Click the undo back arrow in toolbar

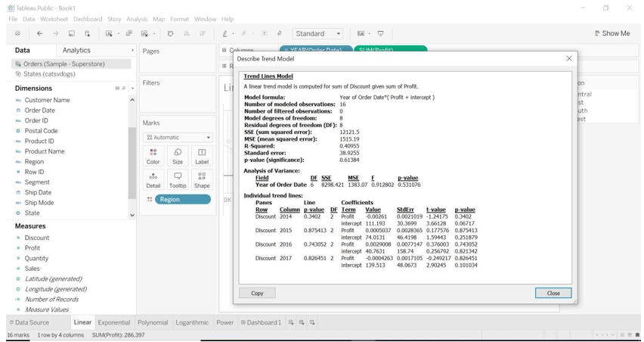pyautogui.click(x=40, y=33)
